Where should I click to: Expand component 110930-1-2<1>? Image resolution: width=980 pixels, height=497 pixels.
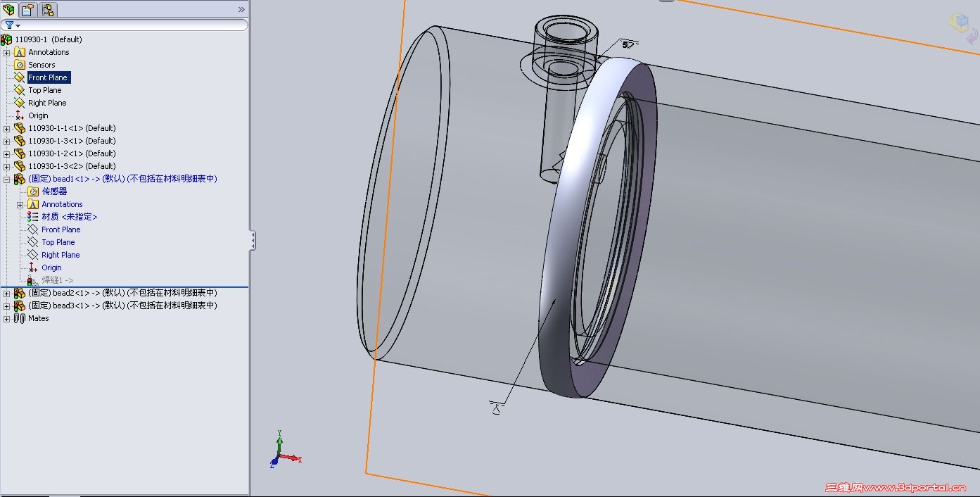click(7, 154)
